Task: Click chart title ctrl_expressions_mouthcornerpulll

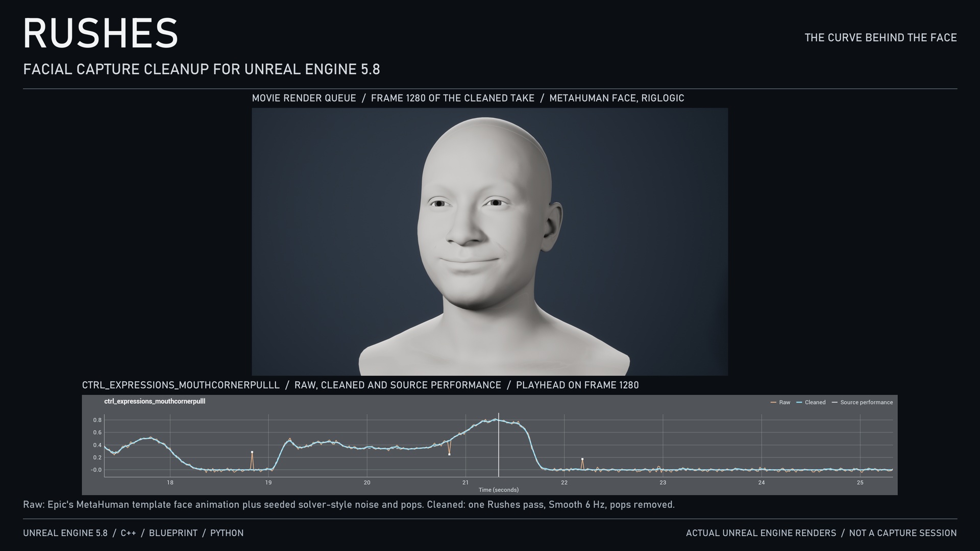Action: tap(155, 402)
